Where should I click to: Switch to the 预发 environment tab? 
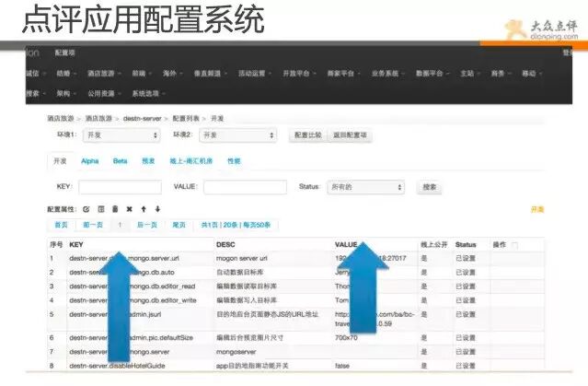click(148, 161)
